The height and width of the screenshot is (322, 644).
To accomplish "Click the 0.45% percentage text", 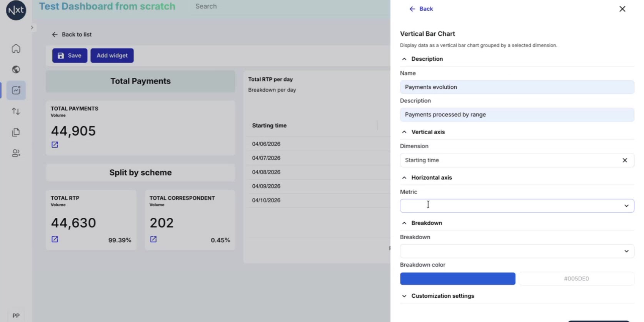I will point(220,240).
